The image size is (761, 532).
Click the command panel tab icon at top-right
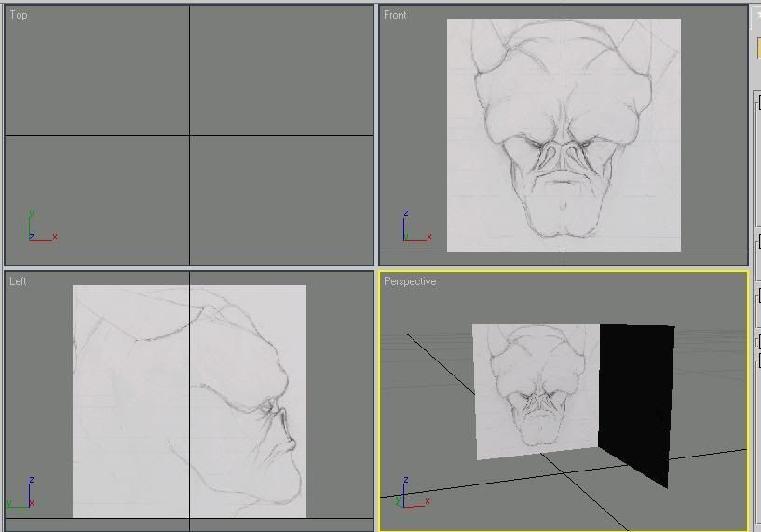coord(757,15)
